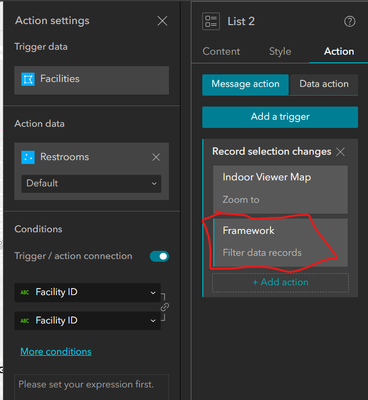The image size is (368, 400).
Task: Switch to the Content tab
Action: [221, 51]
